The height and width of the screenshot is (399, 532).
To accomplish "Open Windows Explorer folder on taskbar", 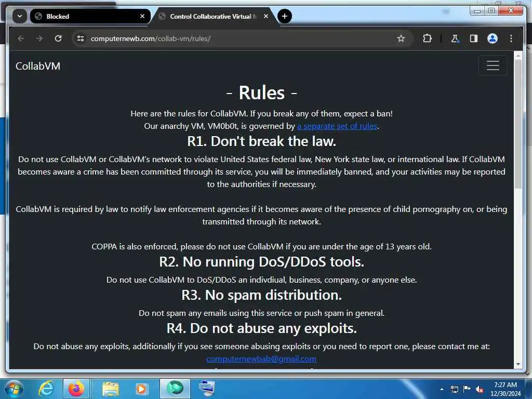I will pyautogui.click(x=111, y=389).
